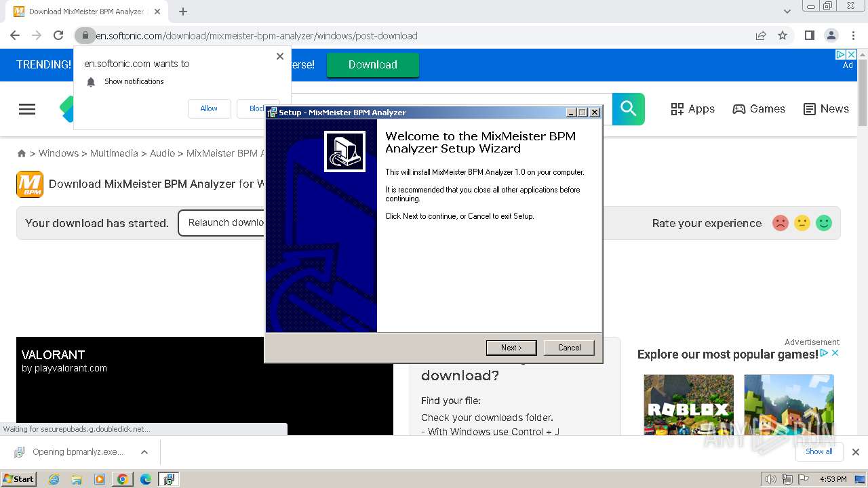Open Windows Media Player from taskbar
This screenshot has height=488, width=868.
coord(100,479)
